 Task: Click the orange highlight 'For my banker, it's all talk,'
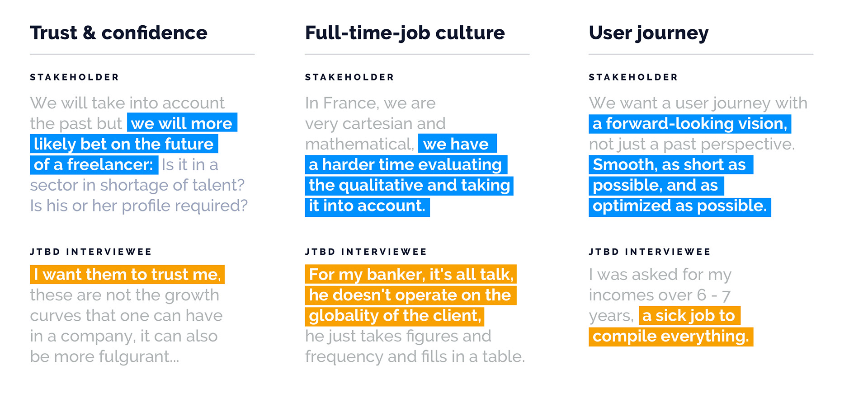point(410,274)
